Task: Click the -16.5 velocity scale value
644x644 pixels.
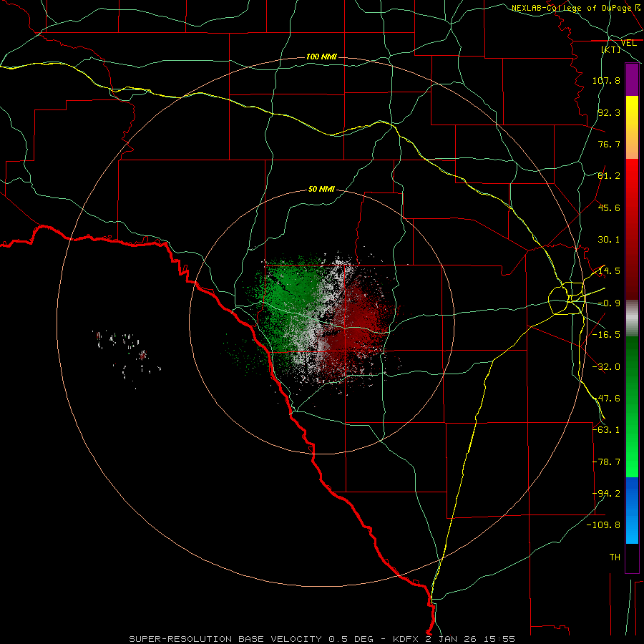Action: coord(606,335)
